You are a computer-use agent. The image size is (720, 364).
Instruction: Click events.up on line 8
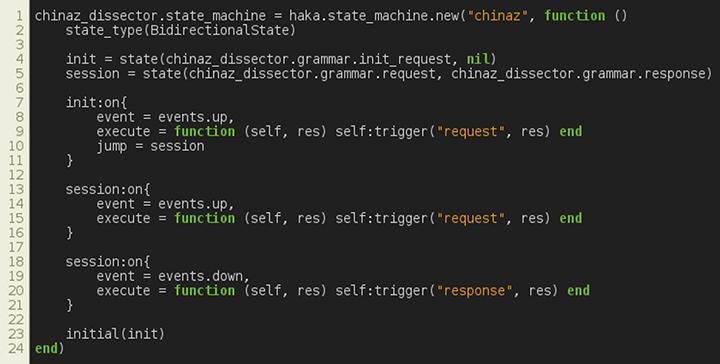(x=192, y=118)
